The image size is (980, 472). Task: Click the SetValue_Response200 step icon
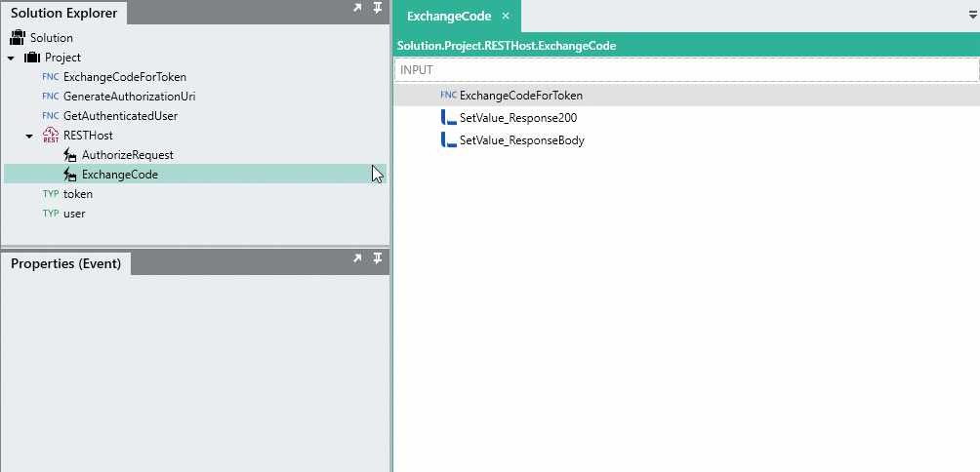(449, 118)
